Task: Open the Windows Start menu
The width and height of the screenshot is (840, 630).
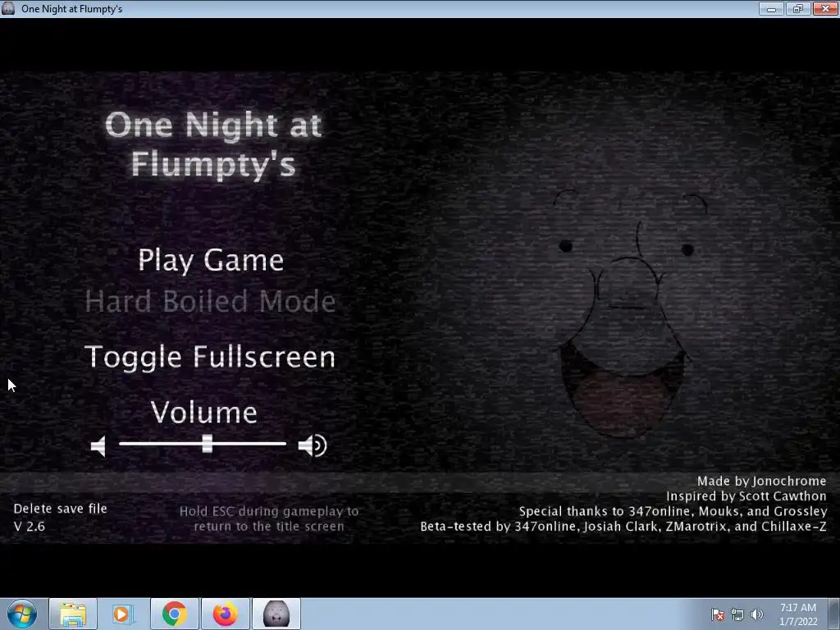Action: [x=21, y=614]
